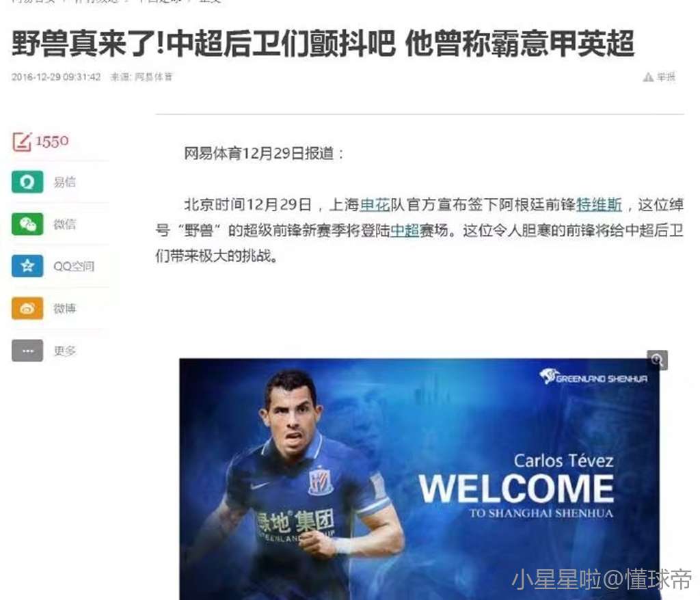This screenshot has height=600, width=700.
Task: Share to QQ空间 star icon
Action: [27, 266]
